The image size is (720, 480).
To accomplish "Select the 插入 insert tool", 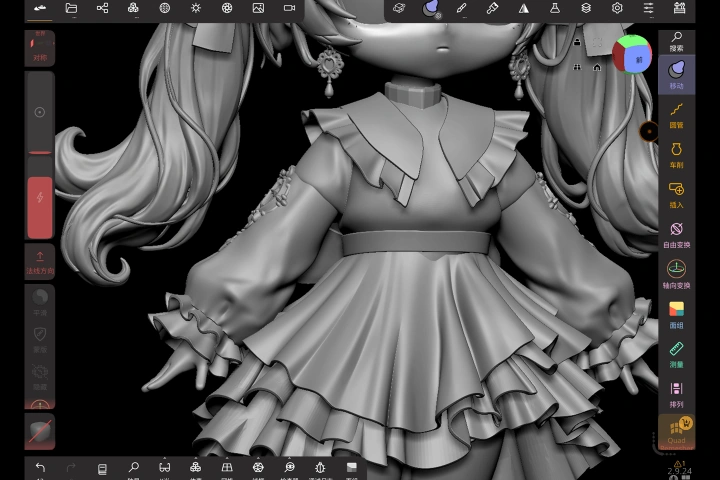I will point(676,195).
